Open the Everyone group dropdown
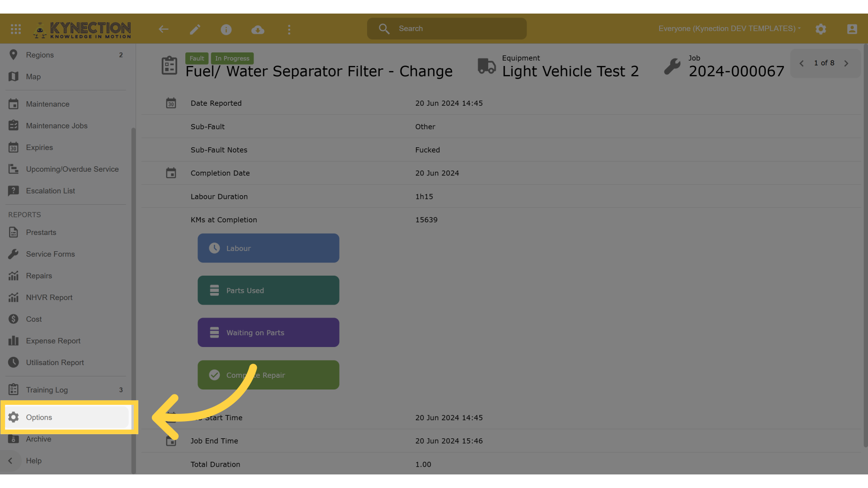The width and height of the screenshot is (868, 488). pos(729,28)
